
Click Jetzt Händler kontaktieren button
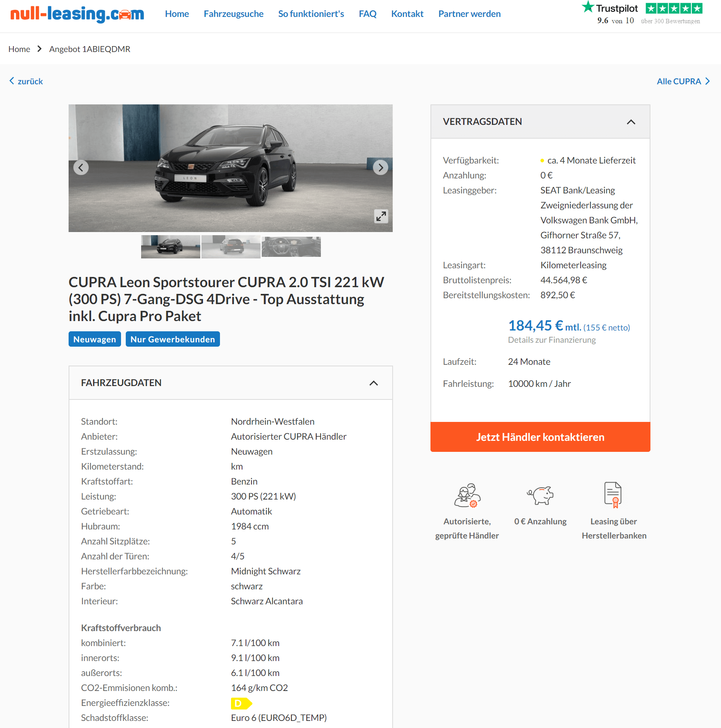click(540, 437)
